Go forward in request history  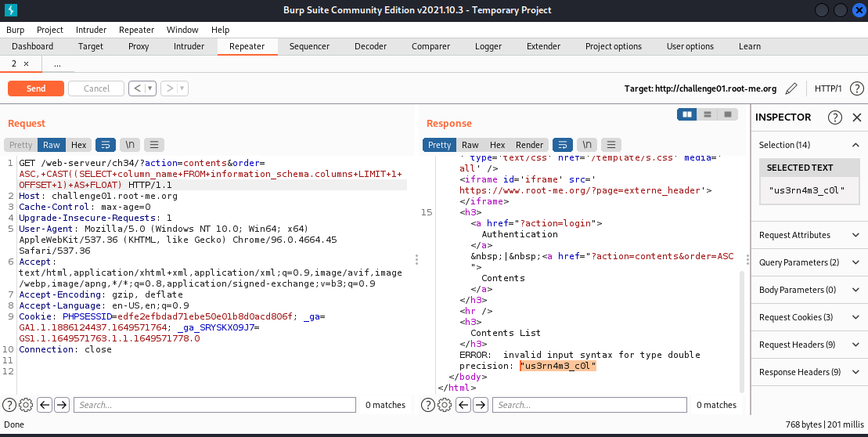(169, 88)
